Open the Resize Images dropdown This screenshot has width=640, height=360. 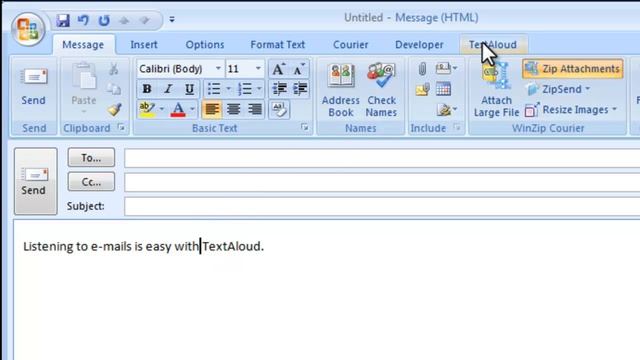[x=571, y=109]
